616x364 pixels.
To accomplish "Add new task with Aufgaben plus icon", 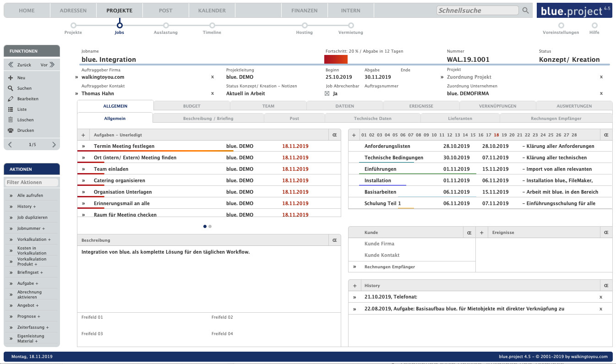I will (83, 135).
